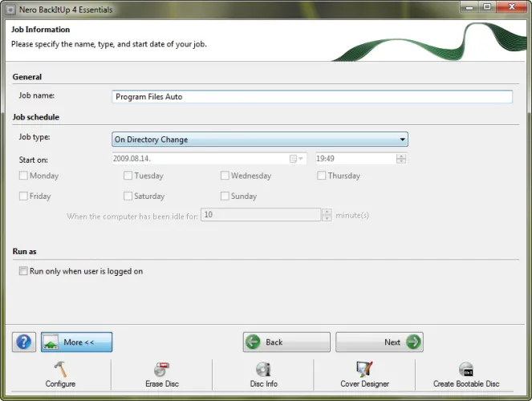Go back with the Back button
This screenshot has height=401, width=532.
pyautogui.click(x=286, y=342)
